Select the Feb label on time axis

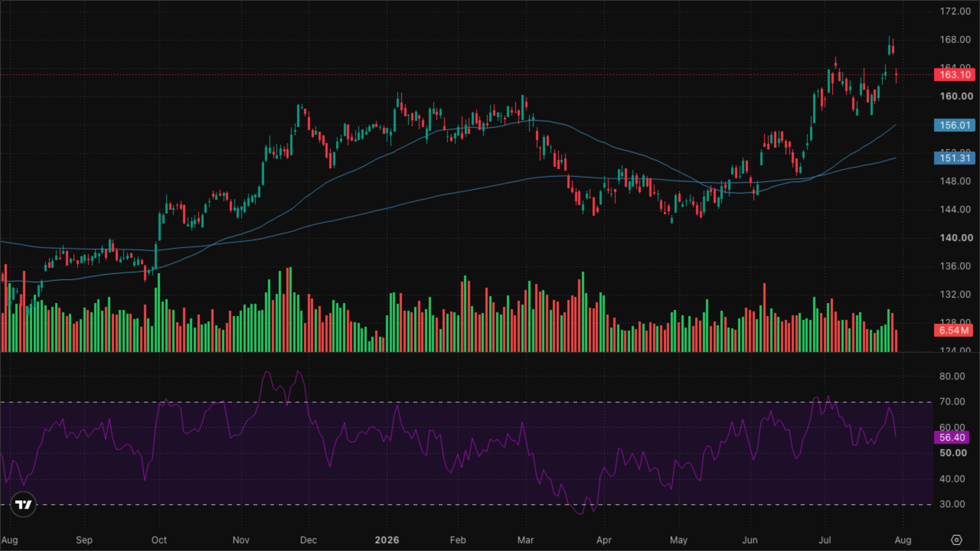(457, 540)
